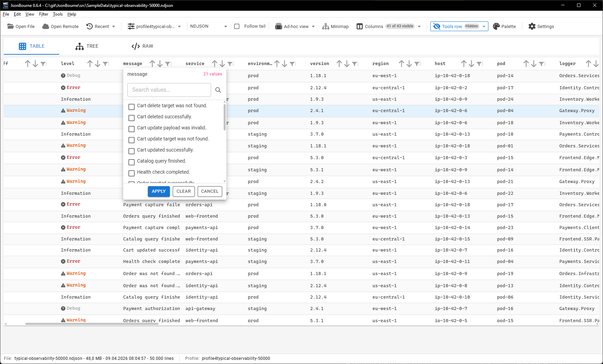
Task: Click Open File in toolbar
Action: (21, 26)
